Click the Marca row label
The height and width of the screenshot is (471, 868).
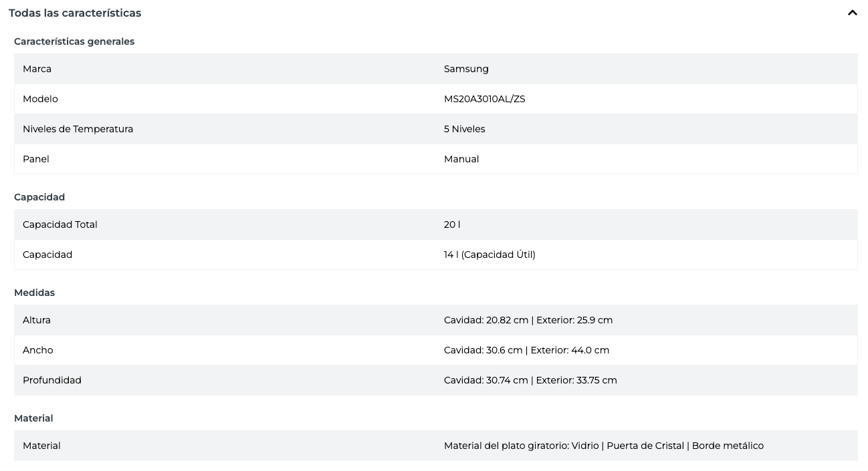click(37, 69)
